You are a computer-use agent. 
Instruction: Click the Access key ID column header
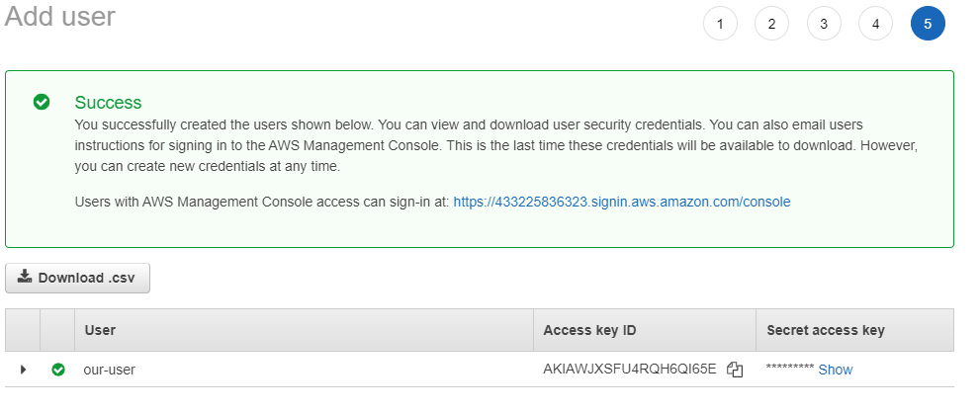tap(592, 330)
